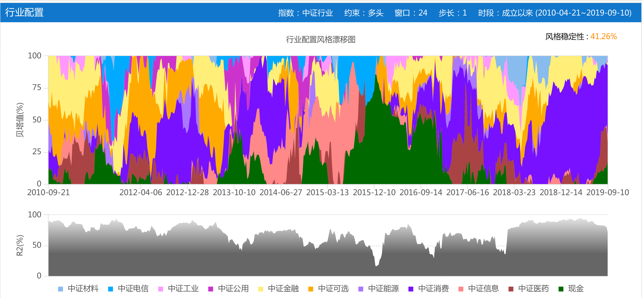Click the 2018-12-14 axis date label
644x298 pixels.
pyautogui.click(x=561, y=192)
